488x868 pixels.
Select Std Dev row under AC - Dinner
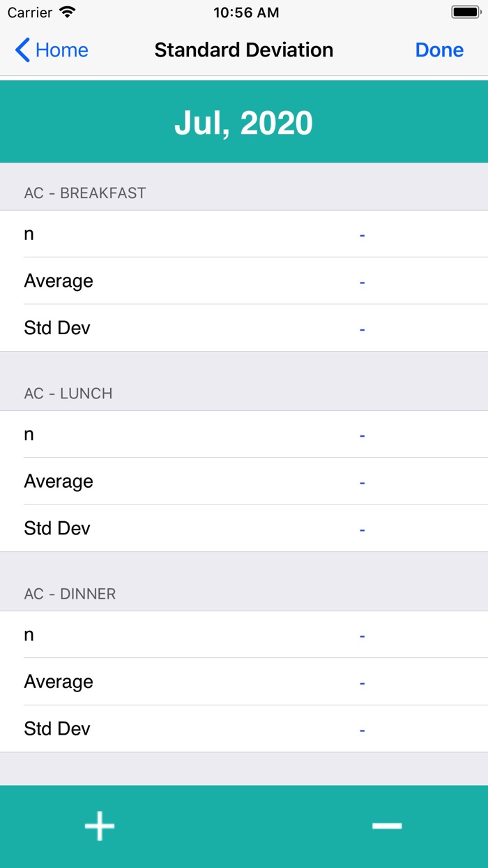pyautogui.click(x=244, y=728)
